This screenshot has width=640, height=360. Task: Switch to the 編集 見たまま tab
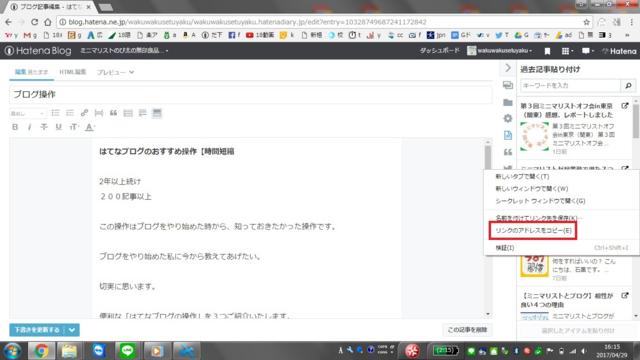pos(31,72)
